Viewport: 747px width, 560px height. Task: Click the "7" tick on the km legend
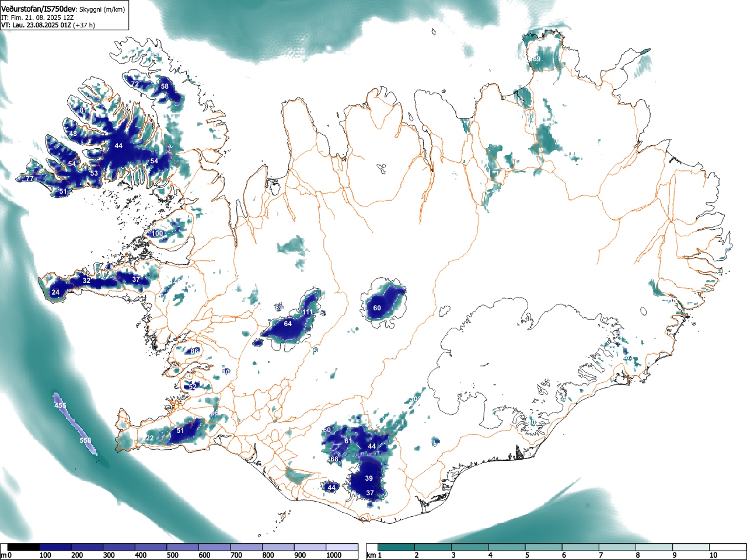(601, 555)
